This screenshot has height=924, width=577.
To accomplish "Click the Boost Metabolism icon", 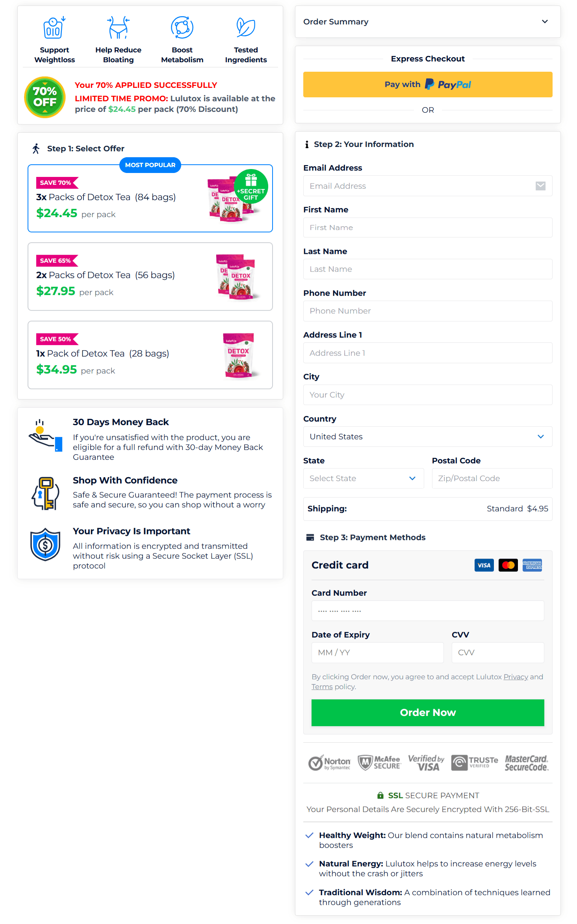I will coord(182,28).
